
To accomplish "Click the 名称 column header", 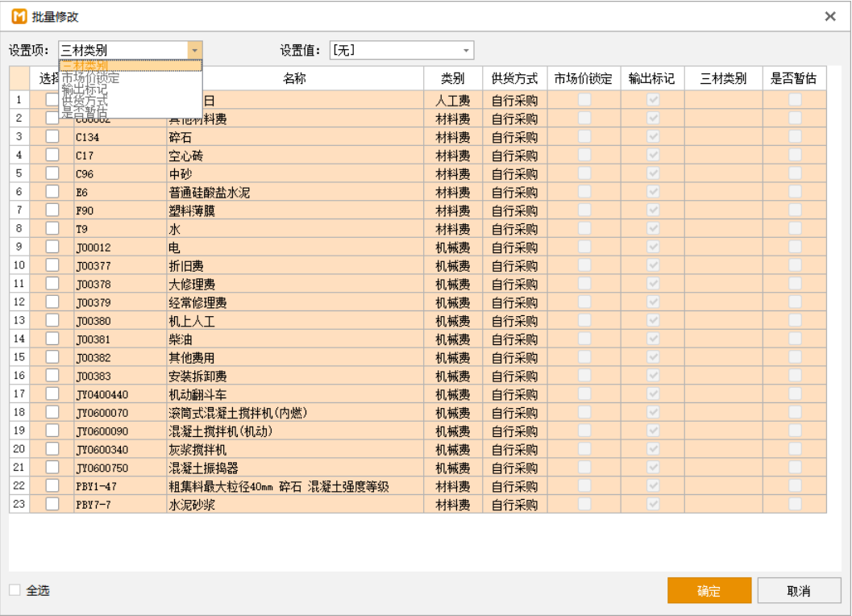I will 294,78.
